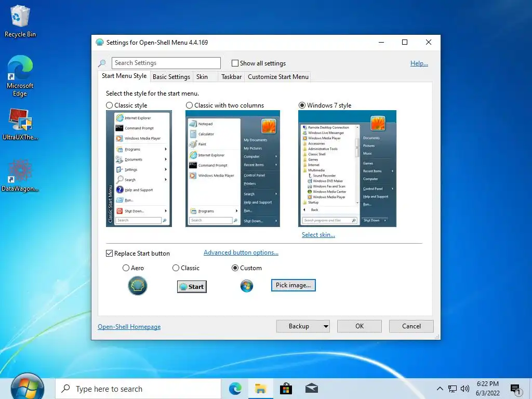Show hidden system tray icons
Image resolution: width=532 pixels, height=399 pixels.
pyautogui.click(x=440, y=389)
